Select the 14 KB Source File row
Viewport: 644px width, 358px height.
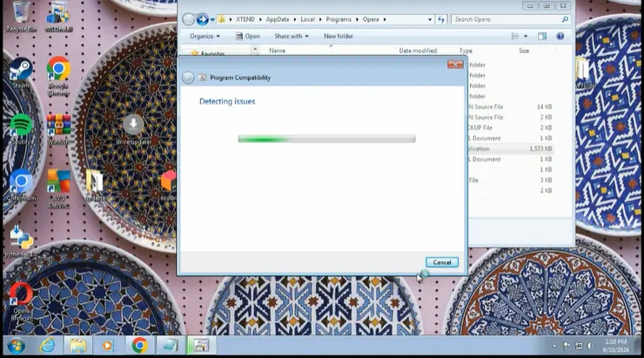click(511, 107)
